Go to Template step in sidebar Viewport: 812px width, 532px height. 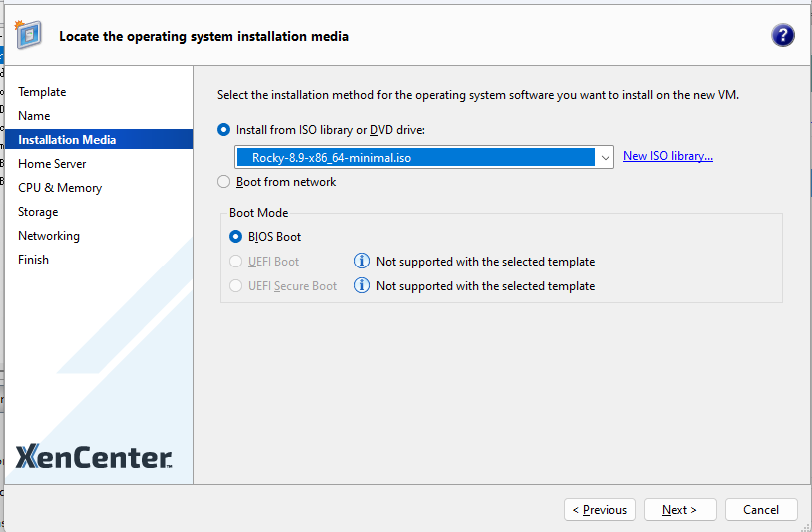point(42,92)
